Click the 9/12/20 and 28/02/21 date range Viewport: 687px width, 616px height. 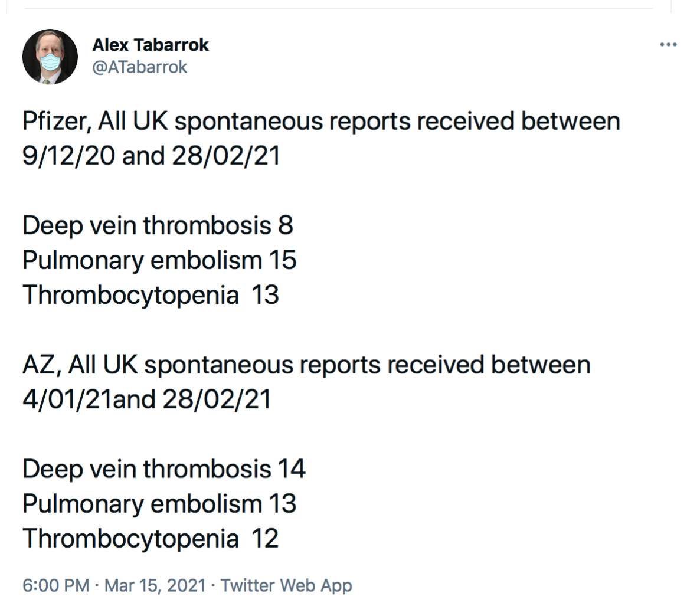(x=151, y=156)
